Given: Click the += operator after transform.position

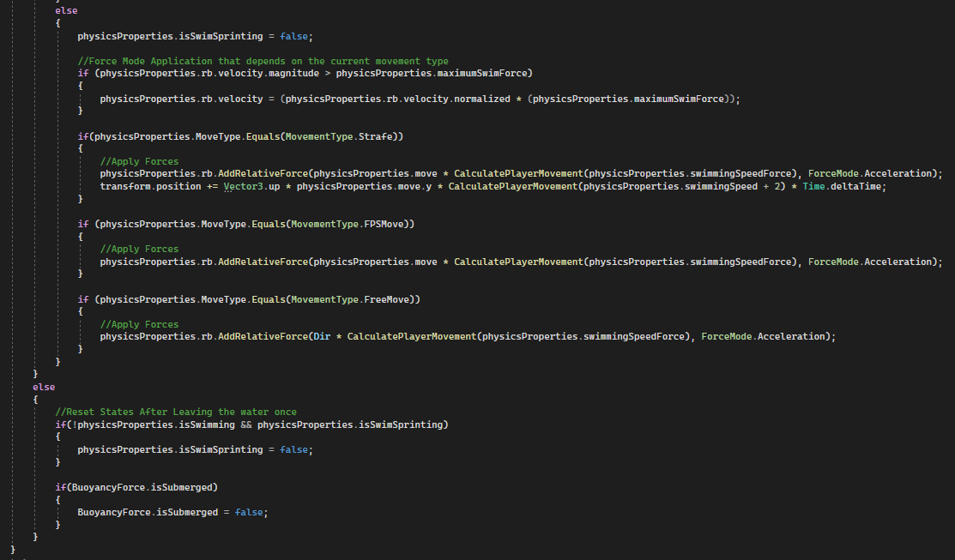Looking at the screenshot, I should (212, 186).
